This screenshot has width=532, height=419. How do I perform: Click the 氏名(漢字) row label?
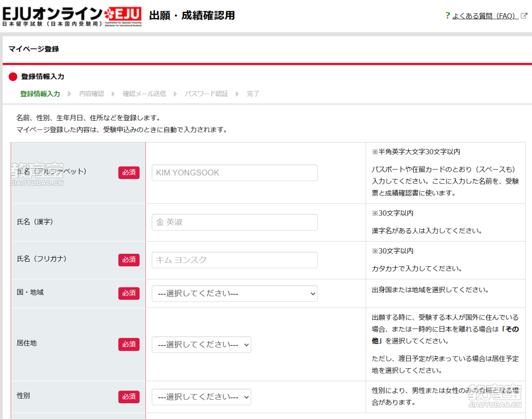pos(35,222)
